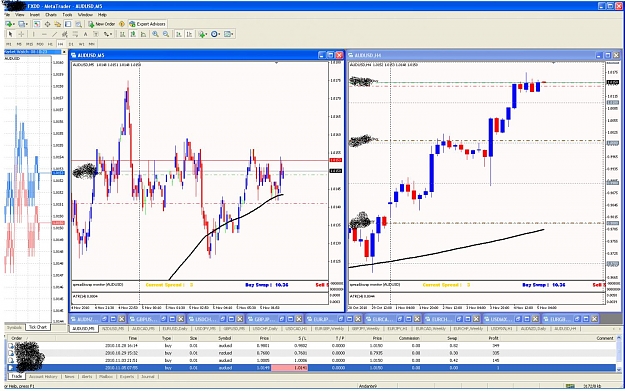Click the Terminal panel vertical scrollbar
Viewport: 625px width, 391px height.
tap(619, 353)
